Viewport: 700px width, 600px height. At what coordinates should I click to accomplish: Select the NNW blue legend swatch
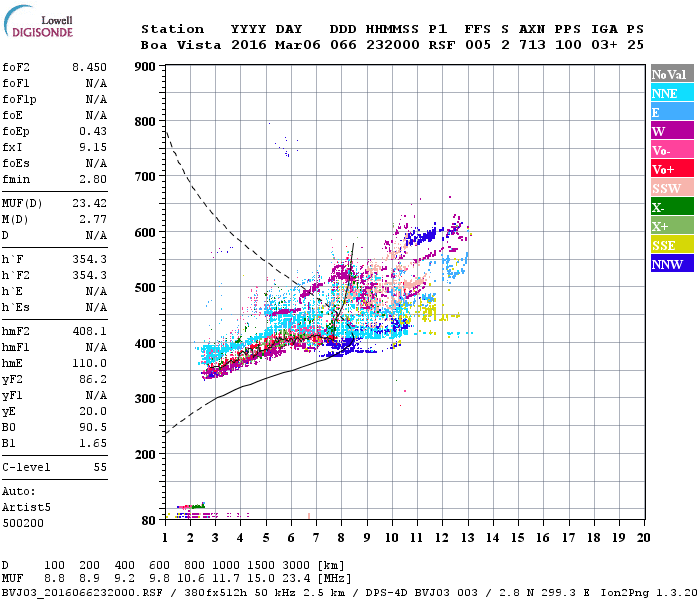pos(672,263)
